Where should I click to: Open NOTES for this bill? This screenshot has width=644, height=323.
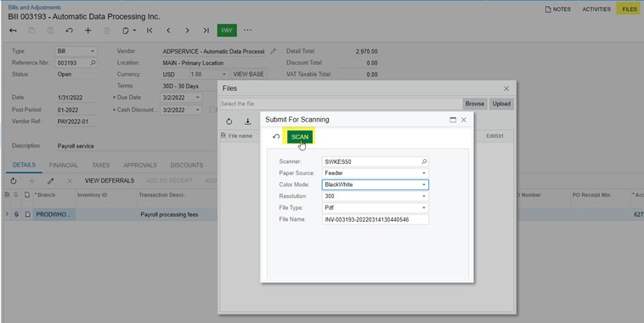(x=557, y=9)
